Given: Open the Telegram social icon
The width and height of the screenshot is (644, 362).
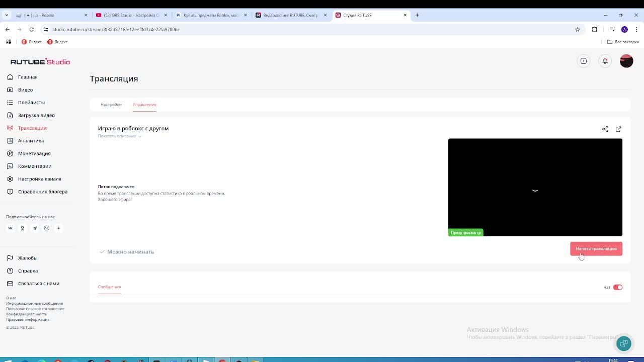Looking at the screenshot, I should pos(34,228).
